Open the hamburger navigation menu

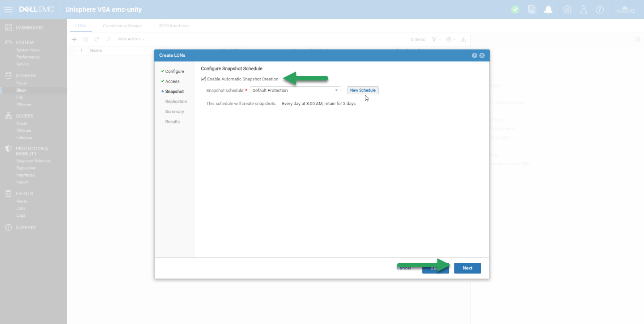(x=8, y=9)
